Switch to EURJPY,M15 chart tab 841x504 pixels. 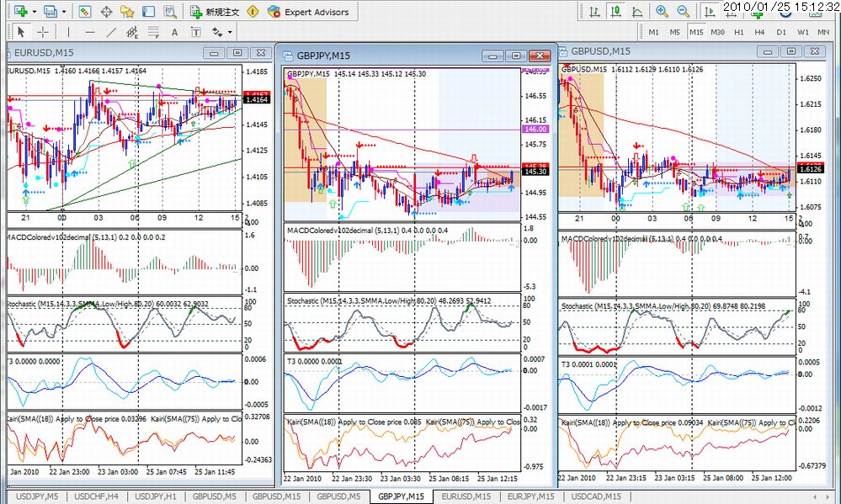point(530,496)
